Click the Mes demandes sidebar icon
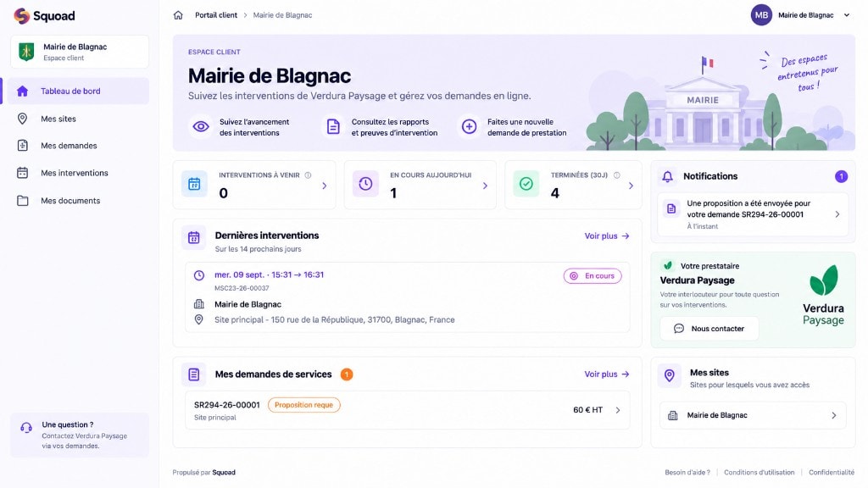 click(22, 146)
